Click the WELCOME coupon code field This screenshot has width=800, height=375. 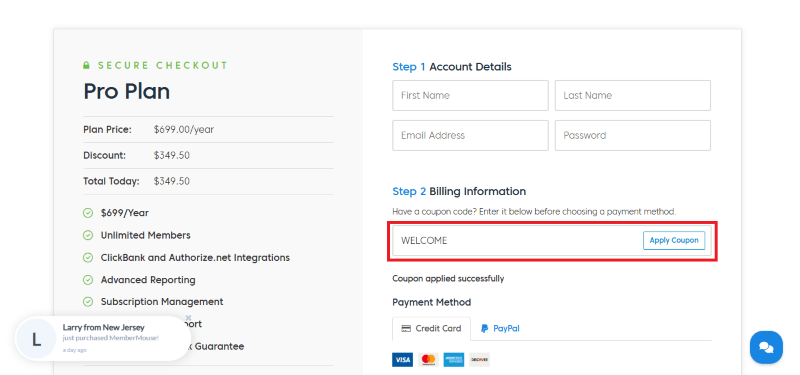[515, 240]
